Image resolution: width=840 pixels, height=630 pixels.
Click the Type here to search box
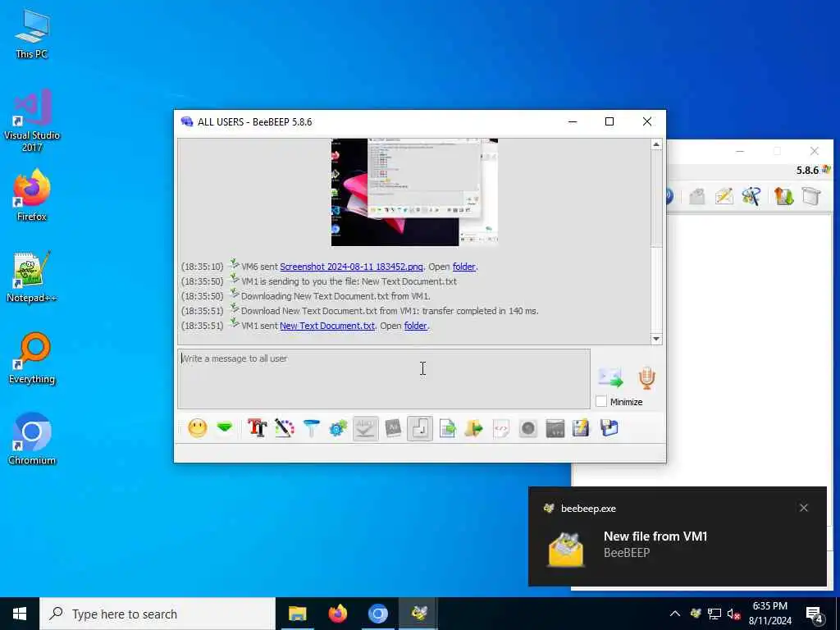click(157, 614)
